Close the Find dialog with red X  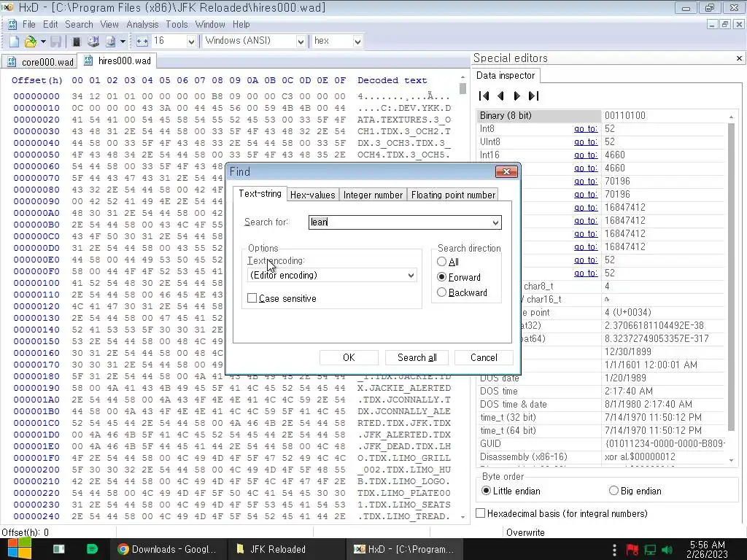tap(506, 171)
